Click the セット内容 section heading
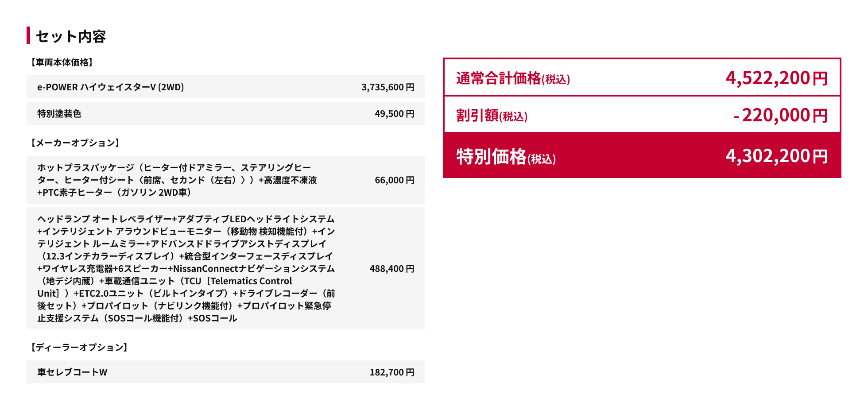 (x=71, y=36)
